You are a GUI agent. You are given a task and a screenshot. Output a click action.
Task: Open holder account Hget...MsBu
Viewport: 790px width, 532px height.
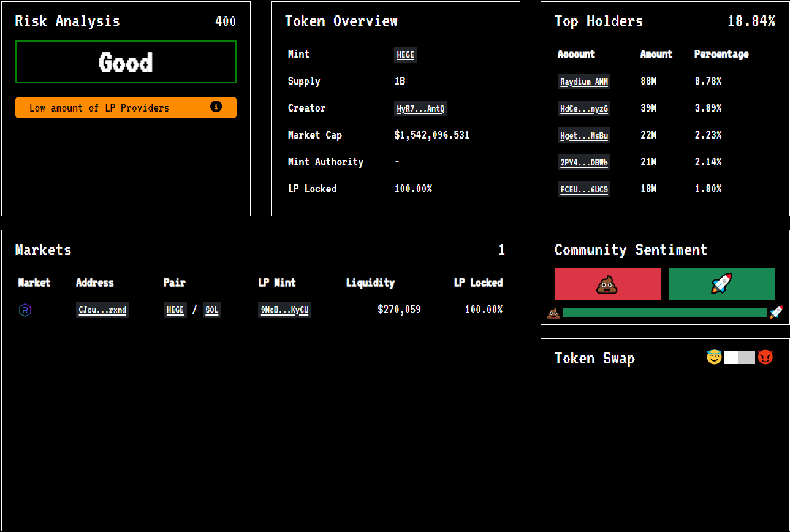point(584,135)
